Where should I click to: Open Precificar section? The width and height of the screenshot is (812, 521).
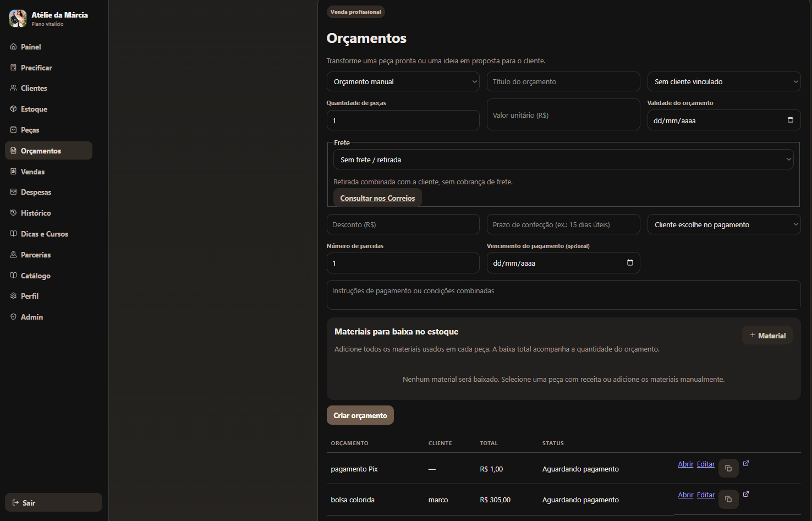(48, 68)
